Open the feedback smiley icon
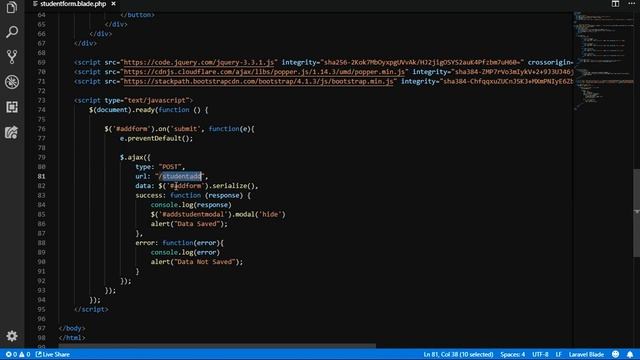Image resolution: width=640 pixels, height=360 pixels. [616, 354]
